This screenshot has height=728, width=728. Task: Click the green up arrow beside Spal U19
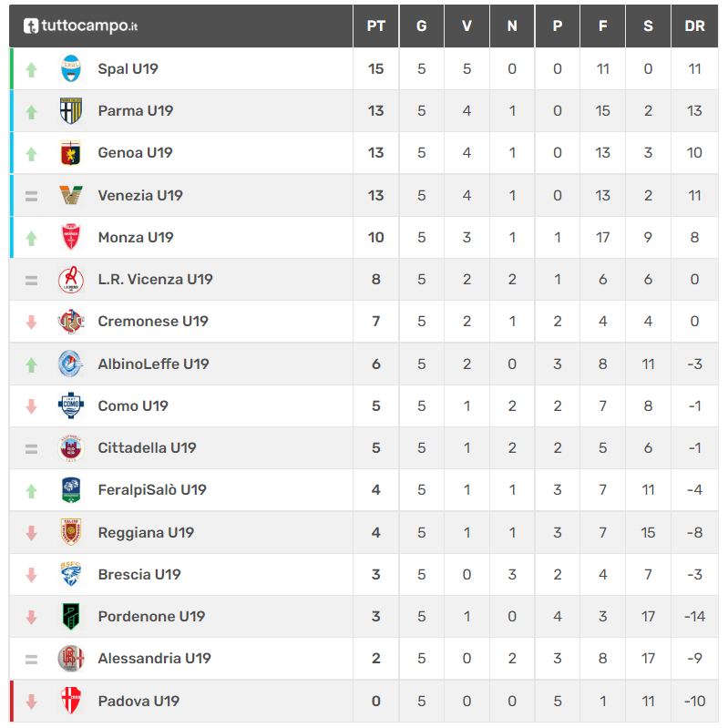32,69
